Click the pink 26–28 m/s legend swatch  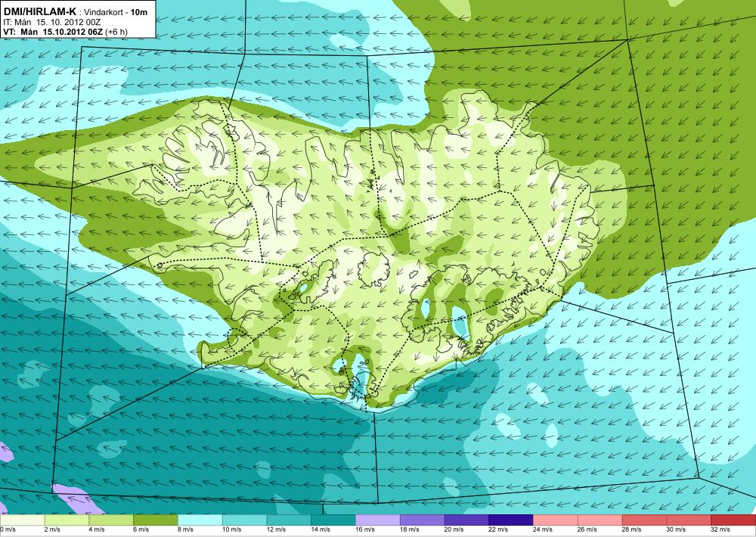(600, 520)
